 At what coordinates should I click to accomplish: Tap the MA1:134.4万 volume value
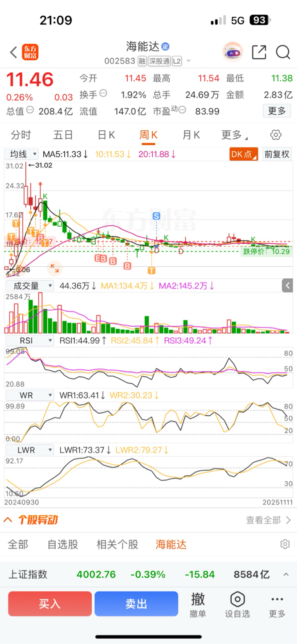127,286
